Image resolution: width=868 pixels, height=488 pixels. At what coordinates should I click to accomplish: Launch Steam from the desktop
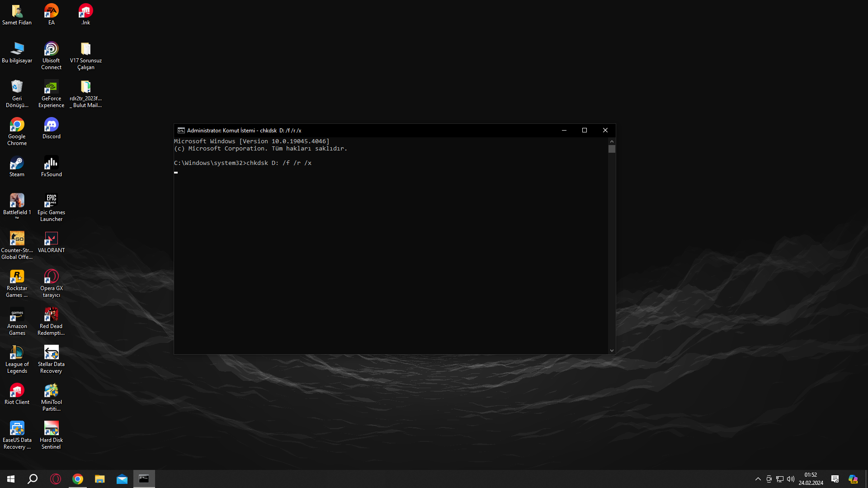click(x=17, y=166)
